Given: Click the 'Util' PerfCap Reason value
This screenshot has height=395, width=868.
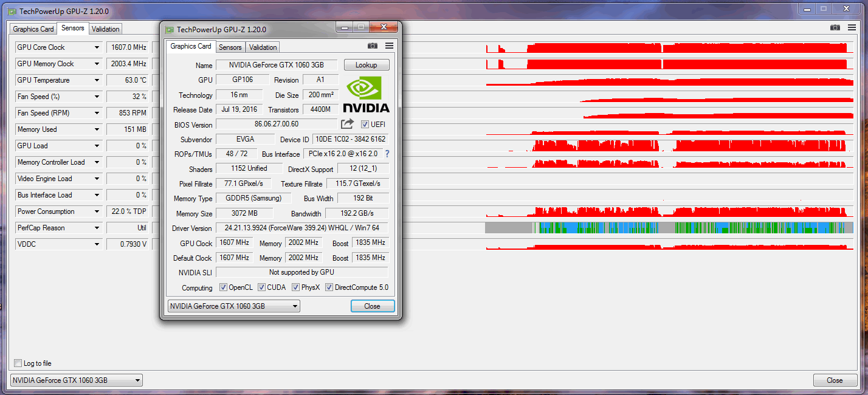Looking at the screenshot, I should coord(128,228).
